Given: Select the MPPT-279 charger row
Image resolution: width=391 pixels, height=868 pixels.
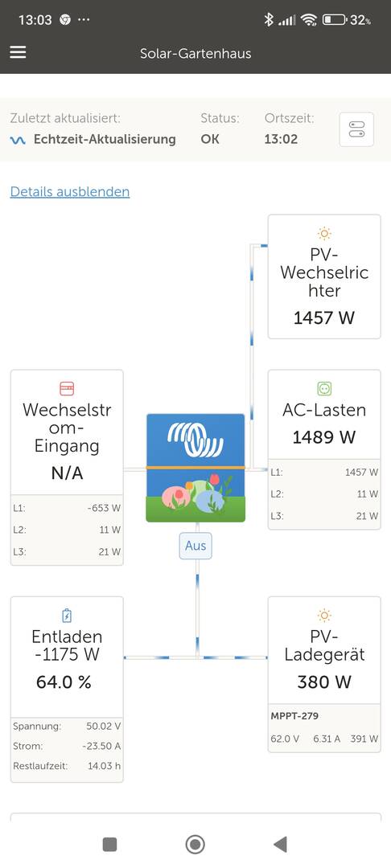Looking at the screenshot, I should pyautogui.click(x=324, y=728).
